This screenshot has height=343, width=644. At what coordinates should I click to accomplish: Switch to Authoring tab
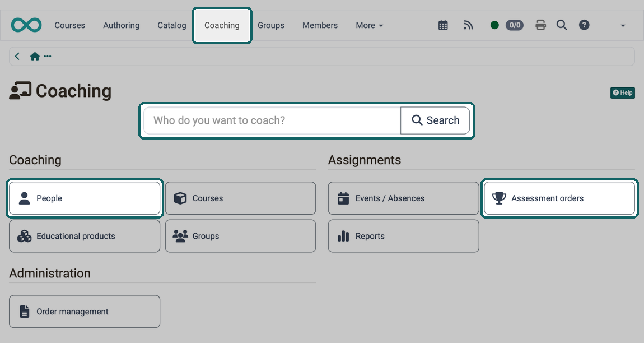[121, 25]
